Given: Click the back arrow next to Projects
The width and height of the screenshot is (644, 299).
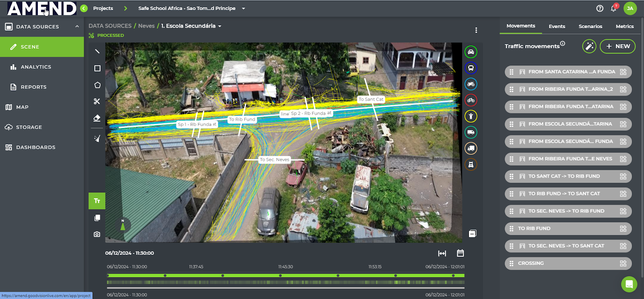Looking at the screenshot, I should (84, 8).
